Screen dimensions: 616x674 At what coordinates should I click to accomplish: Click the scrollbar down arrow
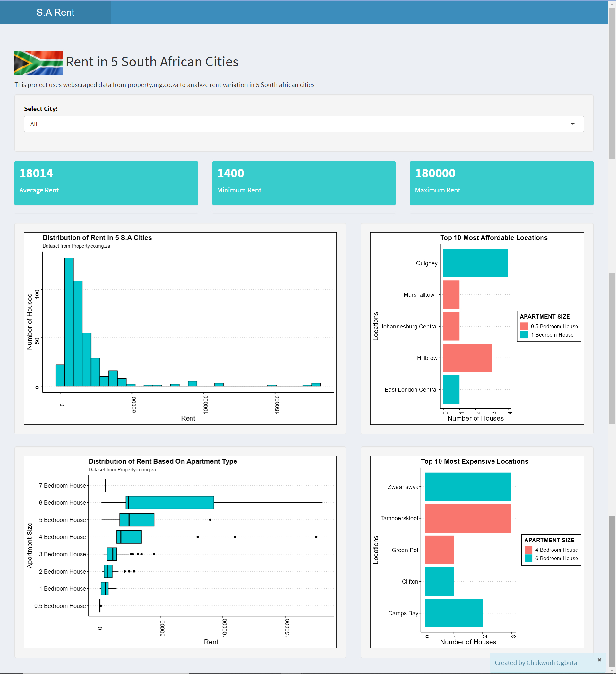[612, 670]
